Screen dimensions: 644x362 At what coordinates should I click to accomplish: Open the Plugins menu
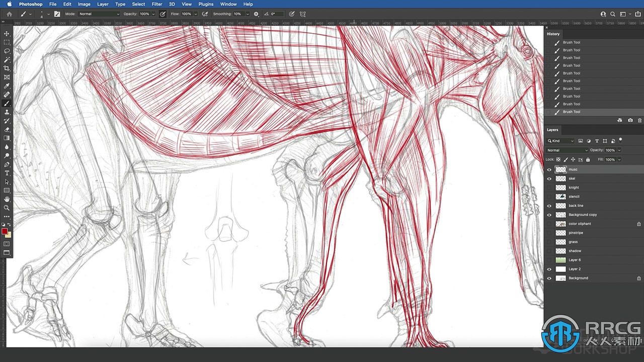206,4
